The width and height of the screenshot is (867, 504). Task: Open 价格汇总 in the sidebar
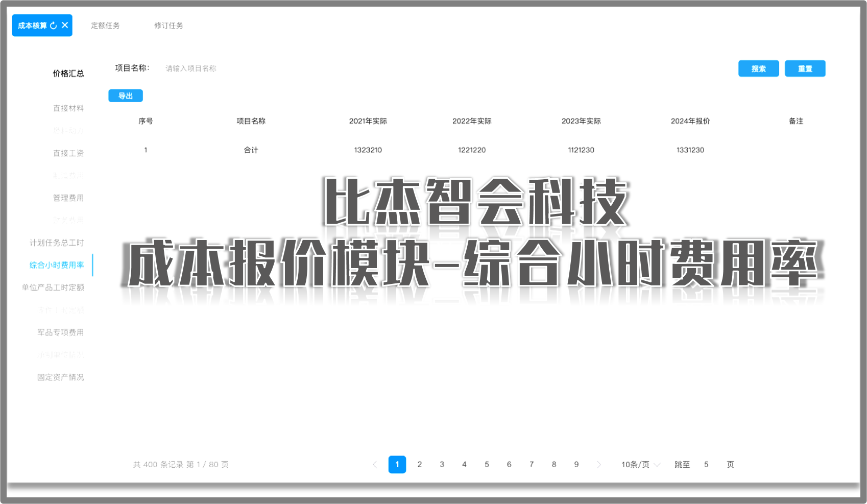68,74
